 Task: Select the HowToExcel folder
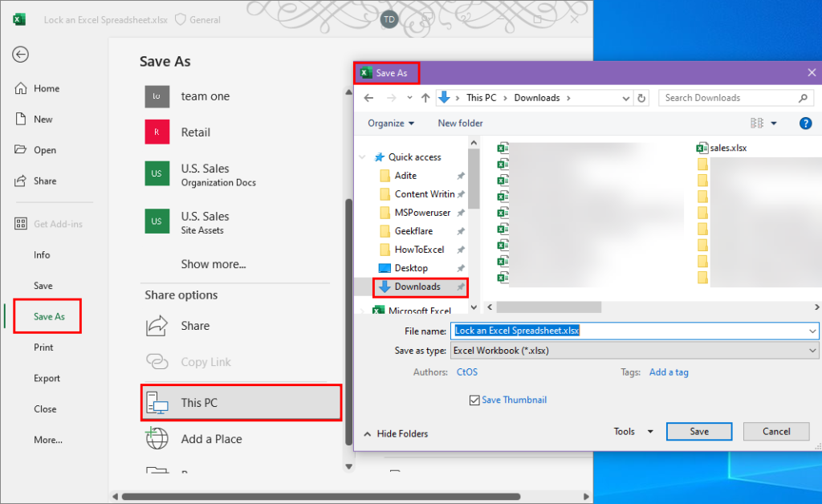[419, 250]
